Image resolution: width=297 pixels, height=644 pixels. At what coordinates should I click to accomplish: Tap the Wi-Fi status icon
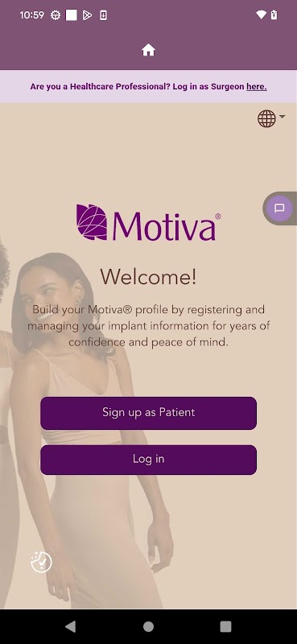[261, 15]
